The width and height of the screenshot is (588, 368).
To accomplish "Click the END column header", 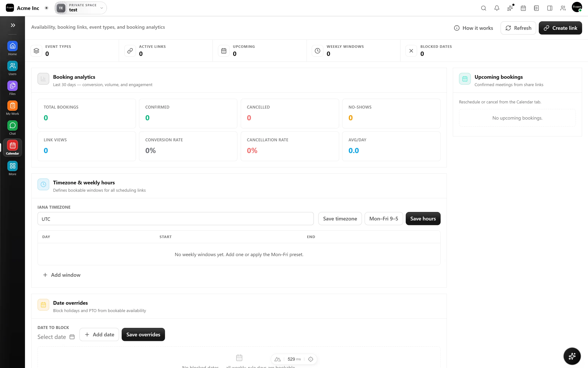I will (311, 237).
